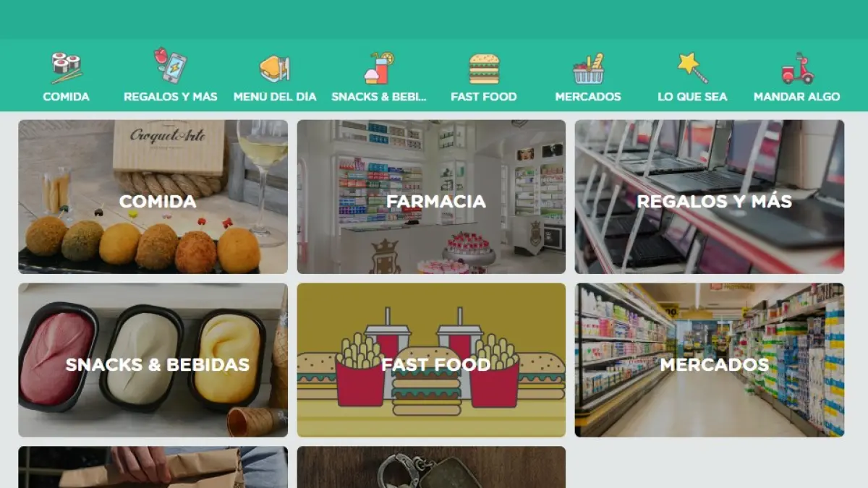Screen dimensions: 868x488
Task: Select the partially visible paper bag card
Action: click(x=153, y=467)
